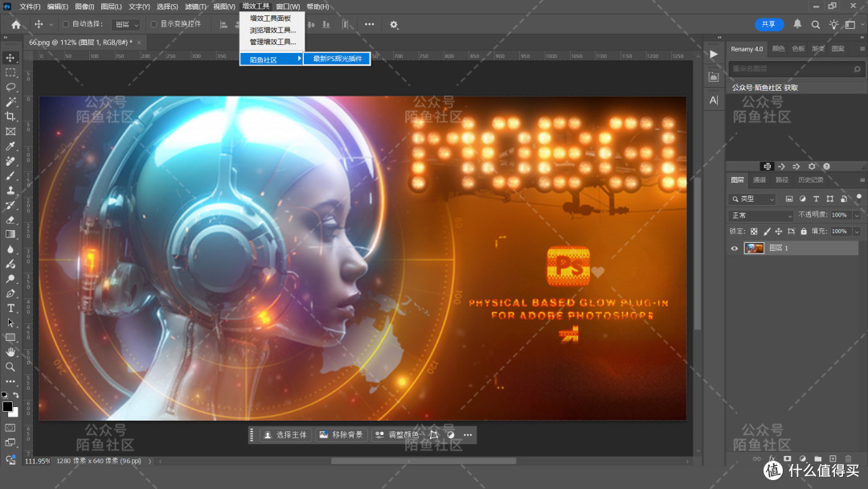Open the search magnifier icon at top right
The height and width of the screenshot is (489, 868).
pos(816,24)
